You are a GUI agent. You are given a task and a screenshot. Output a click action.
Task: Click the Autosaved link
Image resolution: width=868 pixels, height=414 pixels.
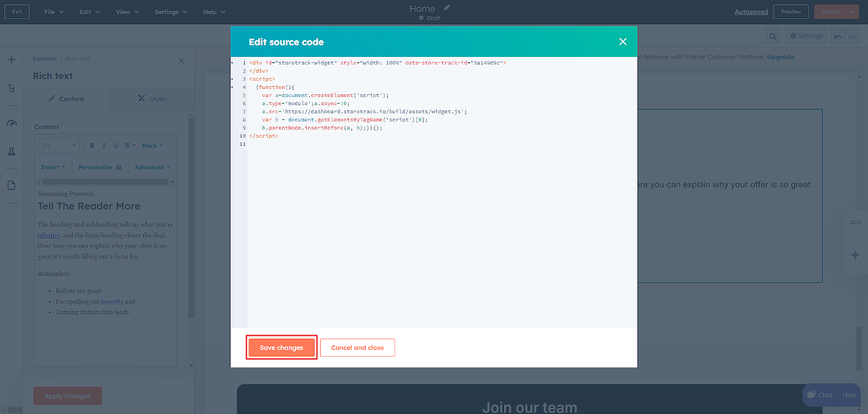pos(751,12)
